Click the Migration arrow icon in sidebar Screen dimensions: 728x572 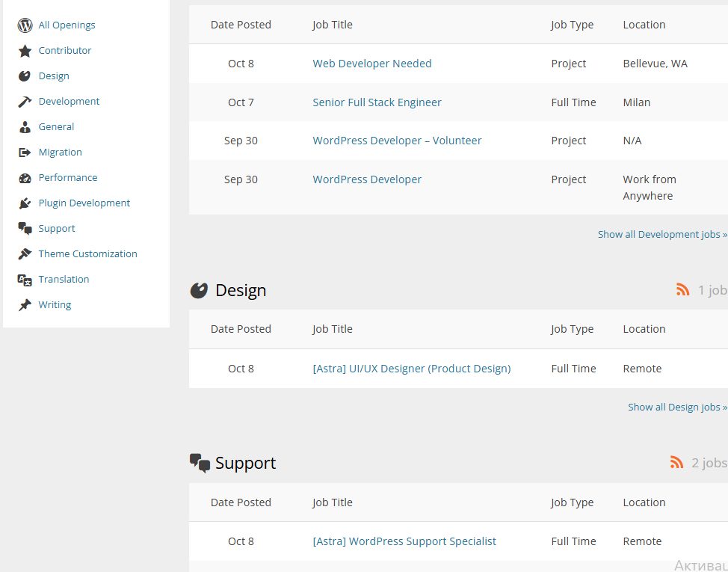(25, 153)
